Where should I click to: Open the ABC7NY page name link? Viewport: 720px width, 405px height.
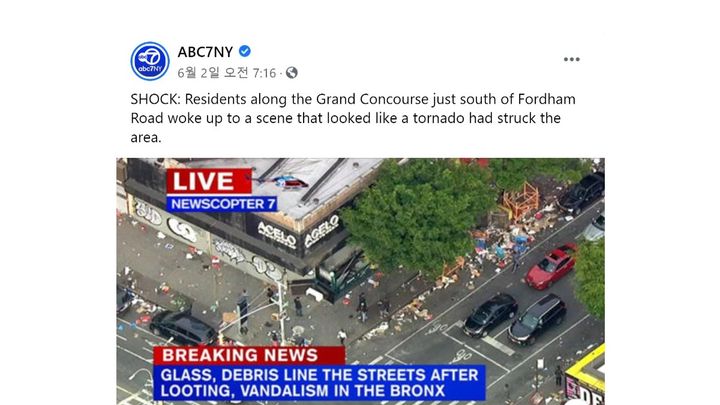point(205,52)
